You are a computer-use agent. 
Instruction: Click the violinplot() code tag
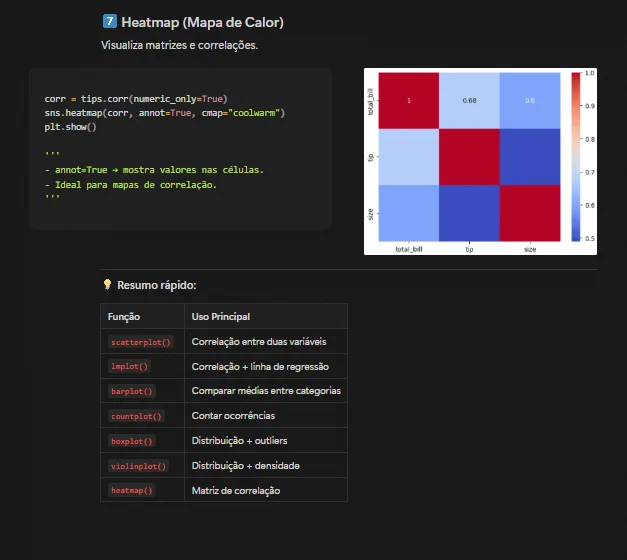tap(138, 466)
